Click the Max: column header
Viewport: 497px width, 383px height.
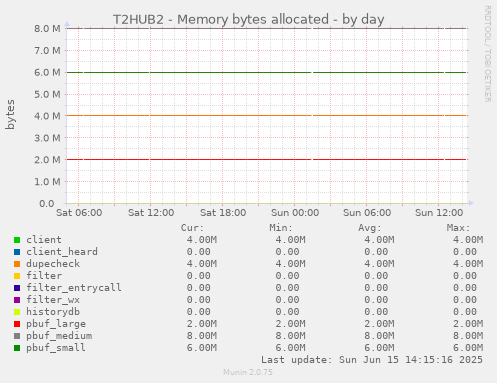pos(458,228)
